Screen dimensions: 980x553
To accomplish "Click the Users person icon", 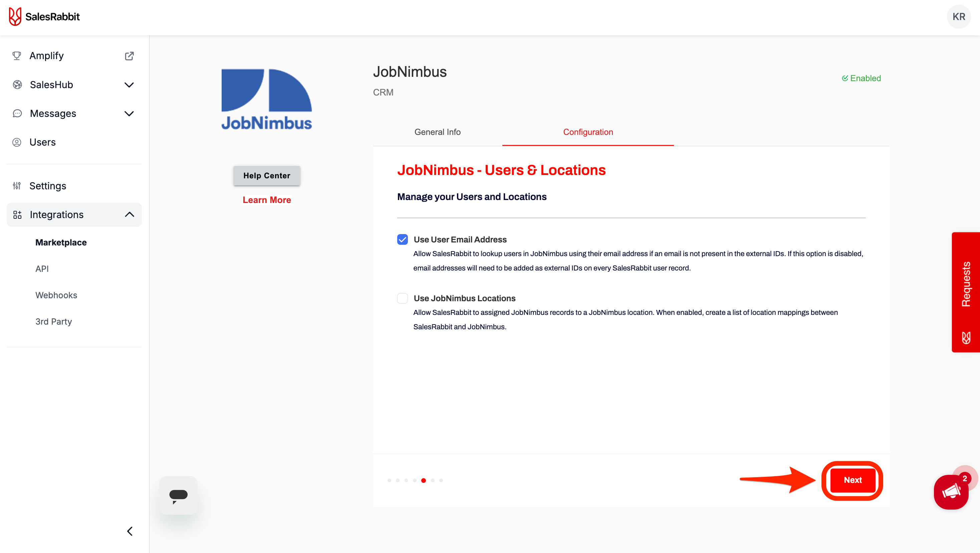I will (17, 142).
